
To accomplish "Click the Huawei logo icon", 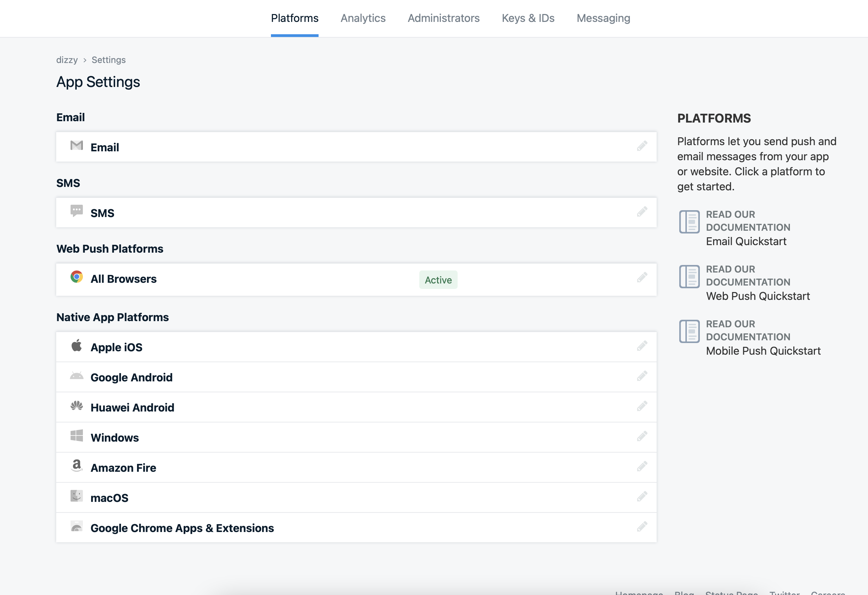I will pos(77,406).
